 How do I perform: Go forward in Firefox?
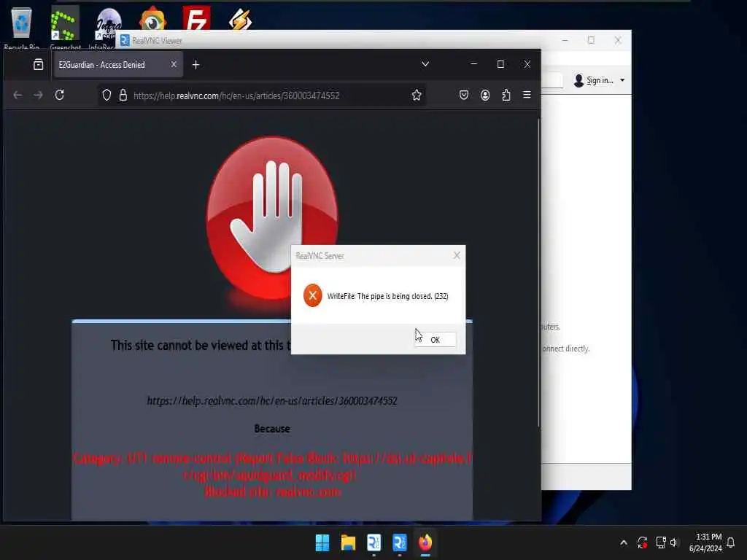[38, 96]
